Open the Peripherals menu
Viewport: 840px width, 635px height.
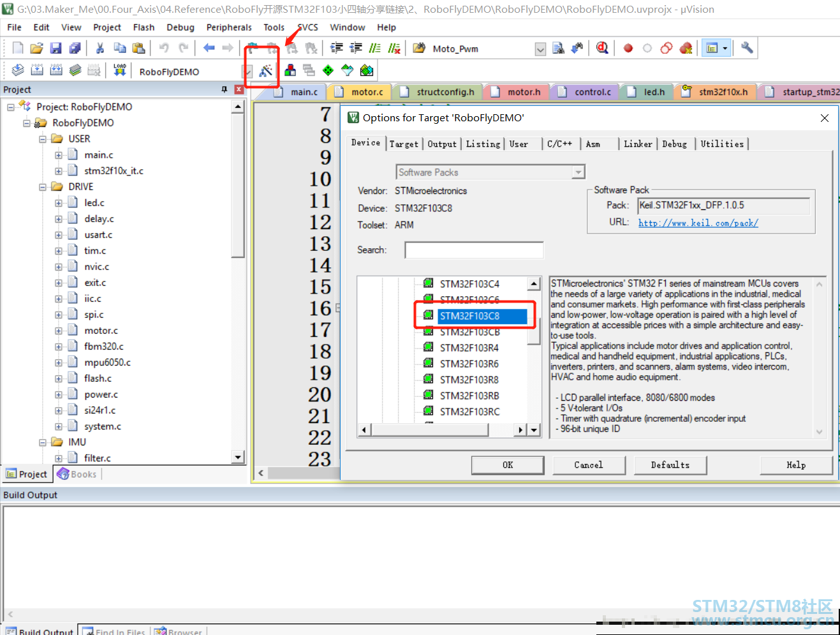coord(229,27)
